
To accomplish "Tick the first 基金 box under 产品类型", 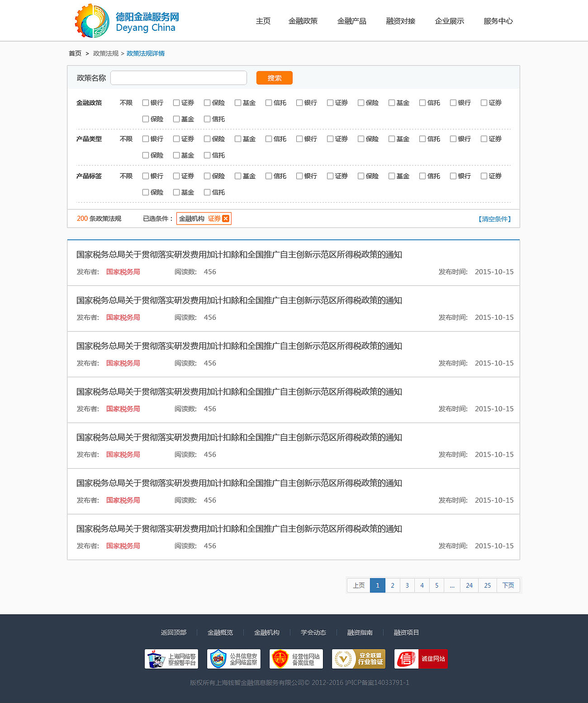I will pyautogui.click(x=238, y=139).
